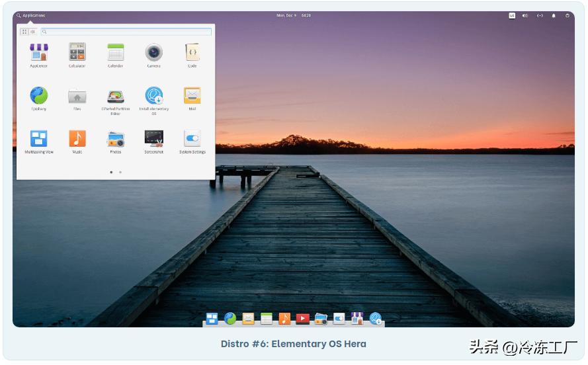Open the date and time indicator

click(294, 15)
